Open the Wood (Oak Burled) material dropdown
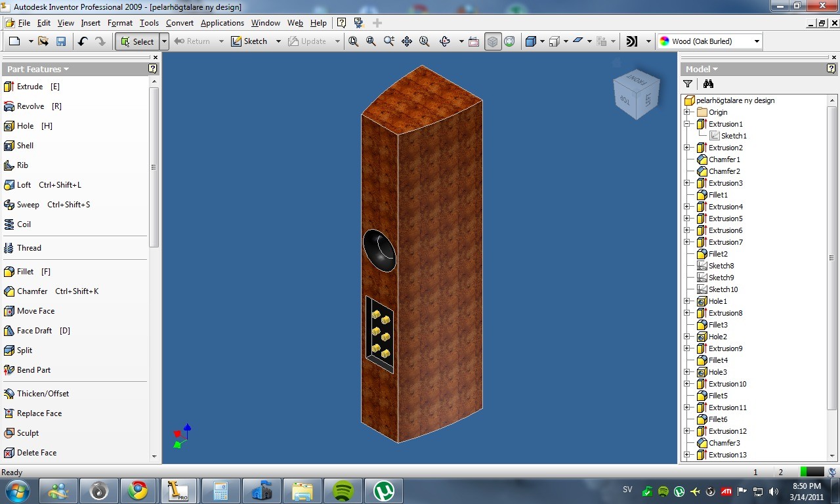This screenshot has height=504, width=840. tap(709, 41)
